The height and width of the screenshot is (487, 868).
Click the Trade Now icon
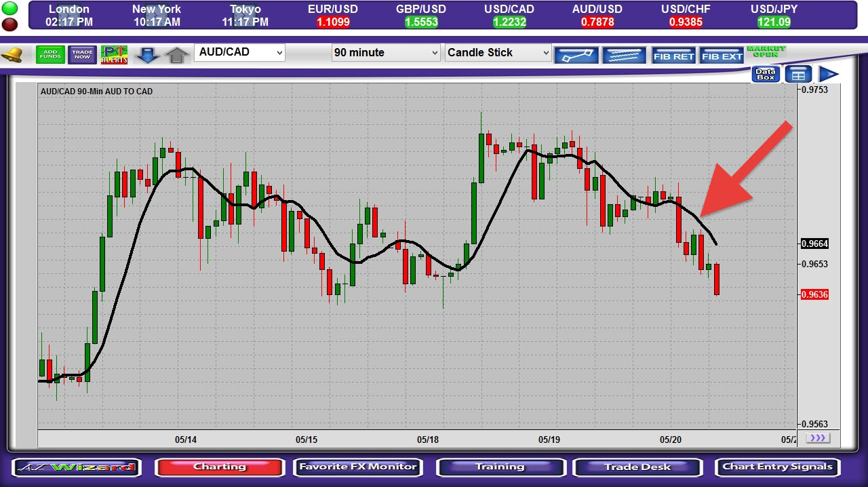[x=82, y=54]
